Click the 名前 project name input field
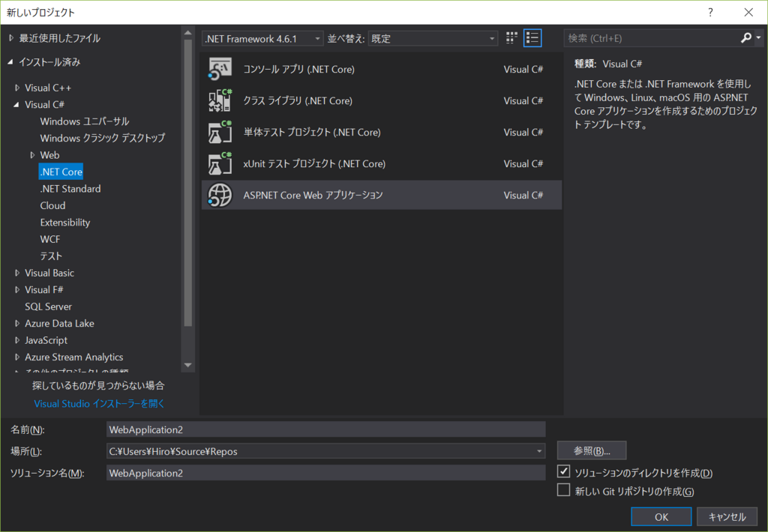Viewport: 768px width, 532px height. pyautogui.click(x=325, y=429)
